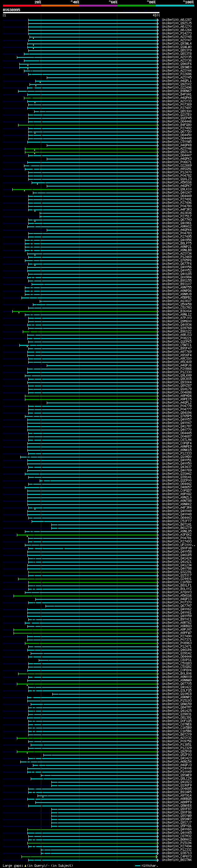This screenshot has height=868, width=197.
Task: Open hit UniRef100_Q9XF87
Action: tap(177, 809)
